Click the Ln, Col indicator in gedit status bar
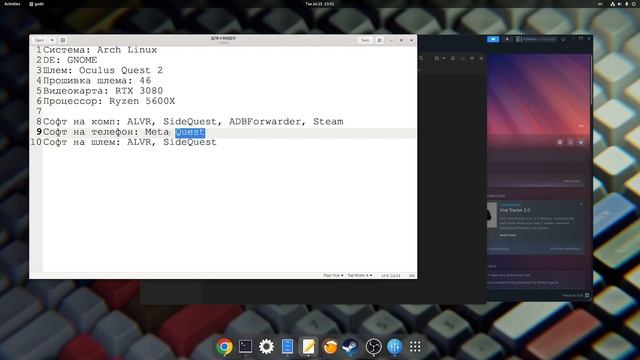The width and height of the screenshot is (640, 360). point(391,276)
